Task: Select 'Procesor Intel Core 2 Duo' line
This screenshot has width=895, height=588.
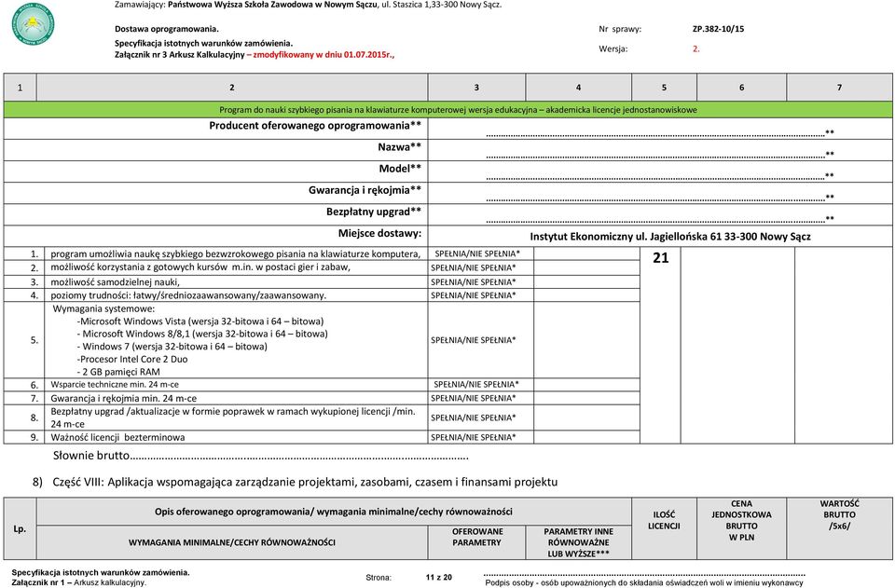Action: (131, 360)
